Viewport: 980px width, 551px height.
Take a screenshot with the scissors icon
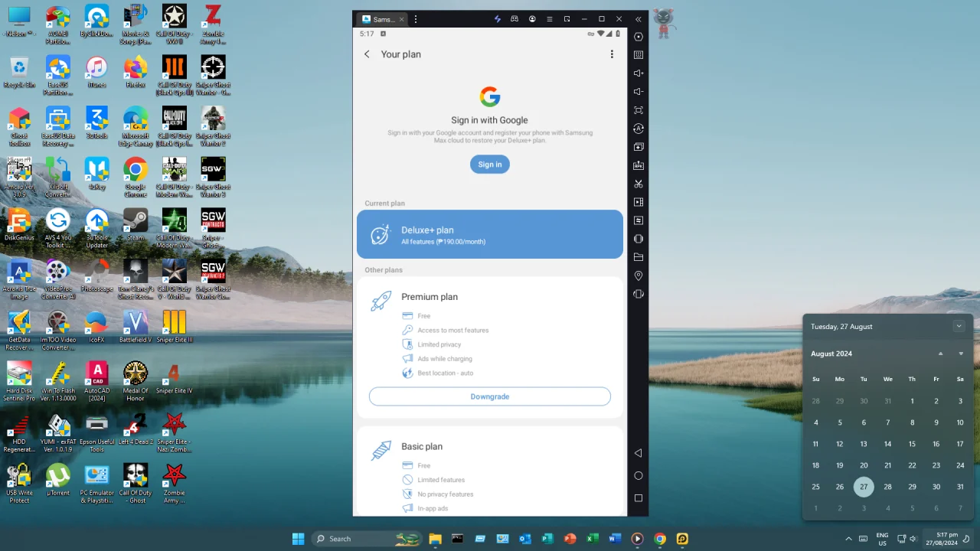coord(639,184)
